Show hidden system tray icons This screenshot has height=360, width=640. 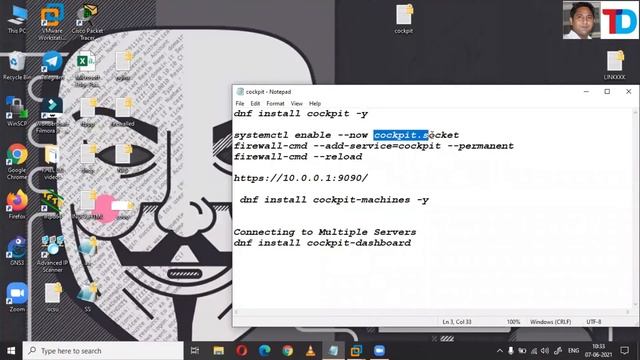coord(500,351)
